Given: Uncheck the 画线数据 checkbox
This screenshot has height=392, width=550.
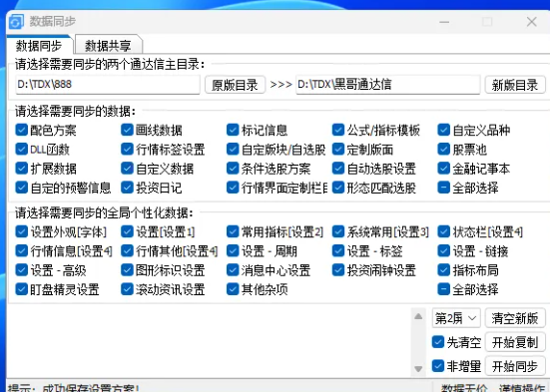Looking at the screenshot, I should coord(127,130).
